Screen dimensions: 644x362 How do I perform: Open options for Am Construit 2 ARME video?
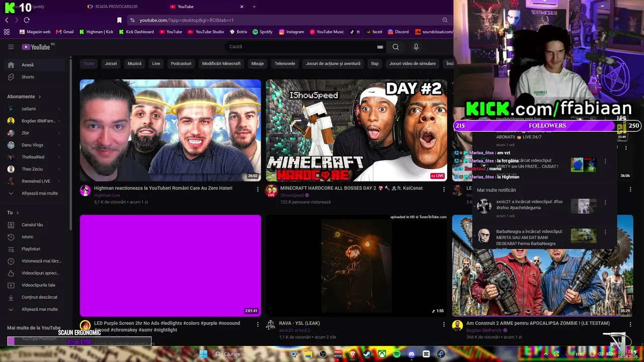click(x=630, y=325)
